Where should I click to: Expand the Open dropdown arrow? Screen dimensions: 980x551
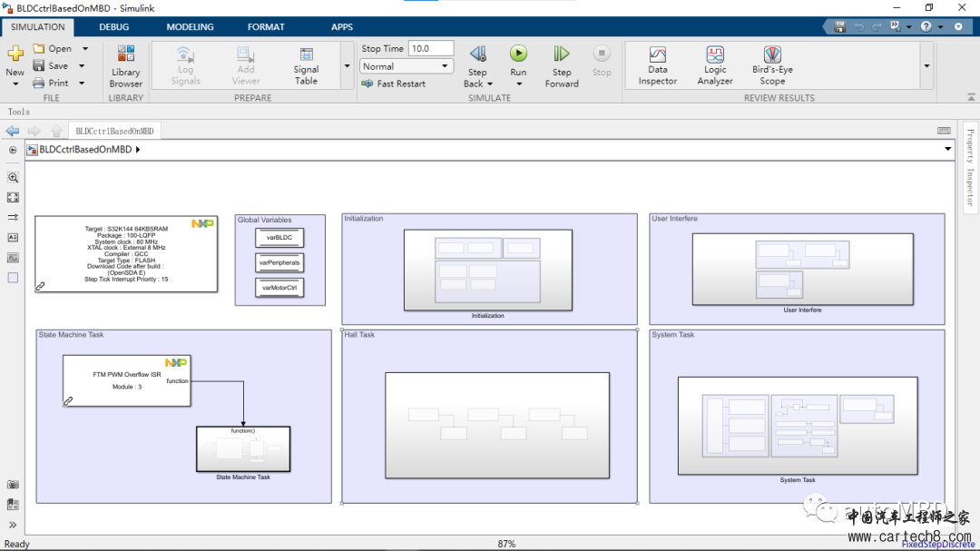click(85, 48)
